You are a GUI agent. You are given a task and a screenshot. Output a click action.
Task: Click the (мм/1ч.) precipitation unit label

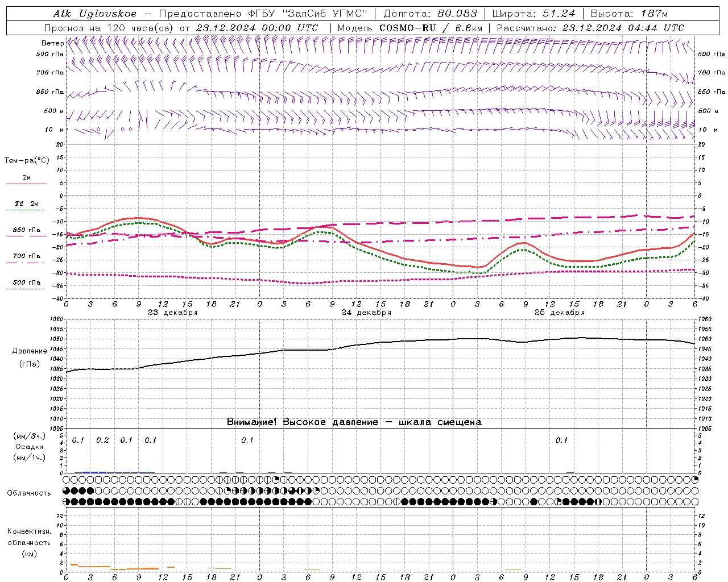coord(30,458)
